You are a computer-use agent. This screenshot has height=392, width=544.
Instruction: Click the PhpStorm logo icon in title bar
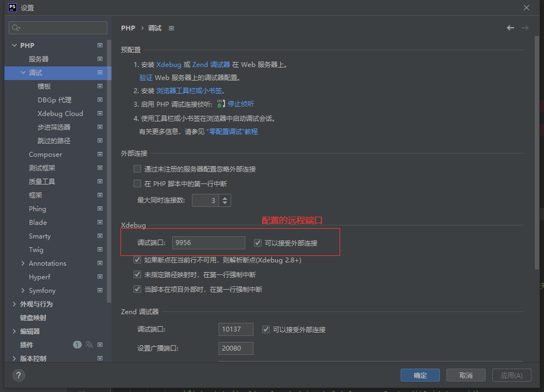(x=13, y=8)
